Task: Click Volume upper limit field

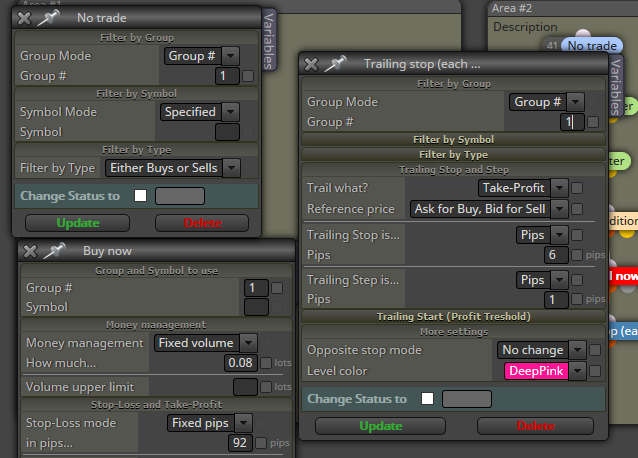Action: pyautogui.click(x=245, y=387)
